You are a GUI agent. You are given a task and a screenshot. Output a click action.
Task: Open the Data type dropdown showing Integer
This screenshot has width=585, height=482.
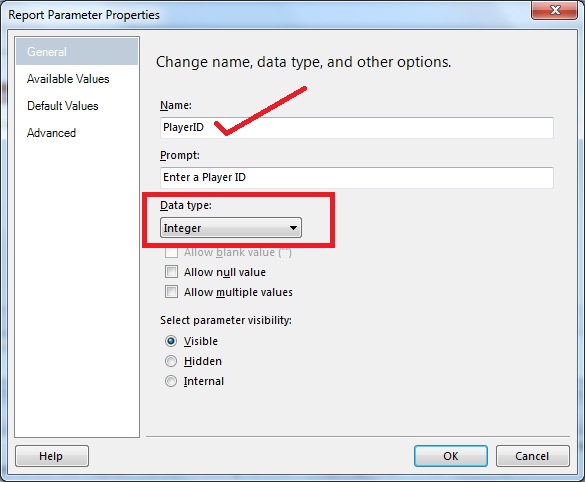coord(231,228)
